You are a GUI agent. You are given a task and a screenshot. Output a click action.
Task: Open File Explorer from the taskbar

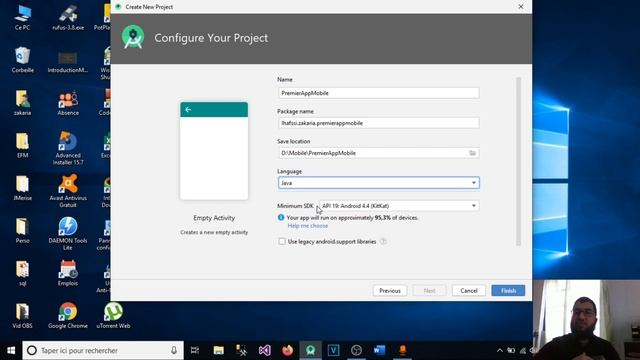click(x=218, y=350)
